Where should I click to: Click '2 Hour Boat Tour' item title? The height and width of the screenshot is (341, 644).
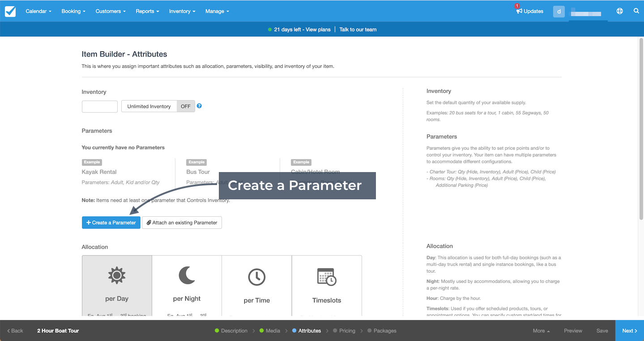click(x=58, y=331)
